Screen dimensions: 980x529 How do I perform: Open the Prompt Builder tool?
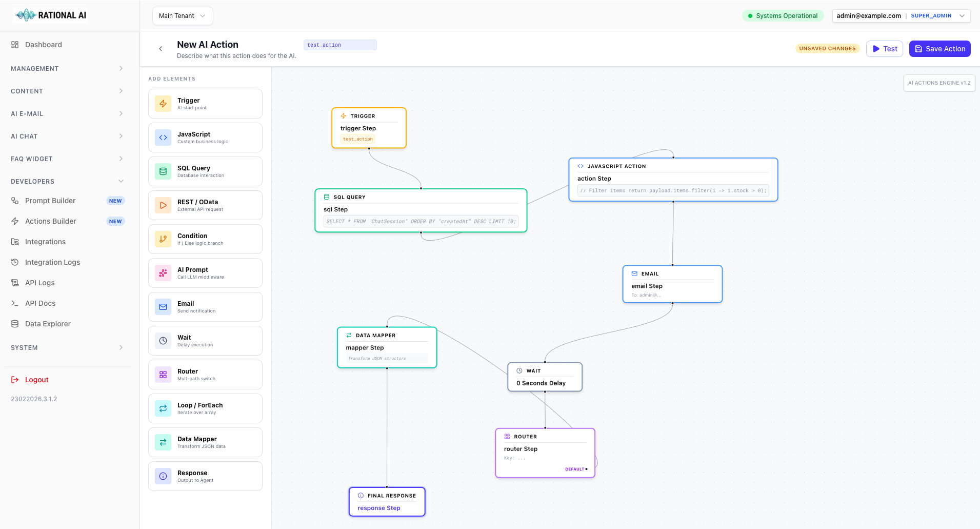point(50,201)
